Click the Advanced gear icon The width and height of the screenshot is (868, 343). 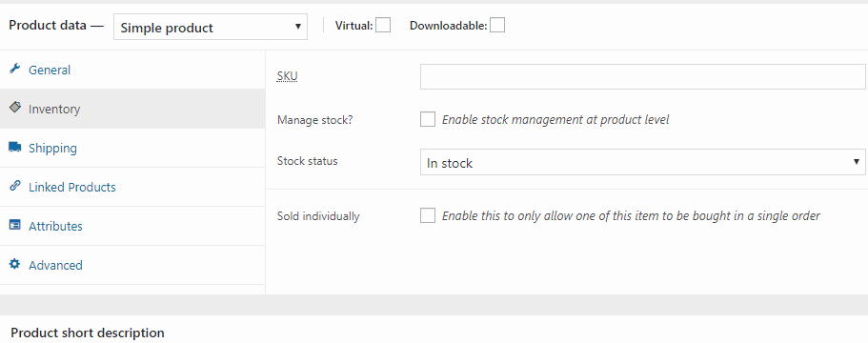(15, 264)
